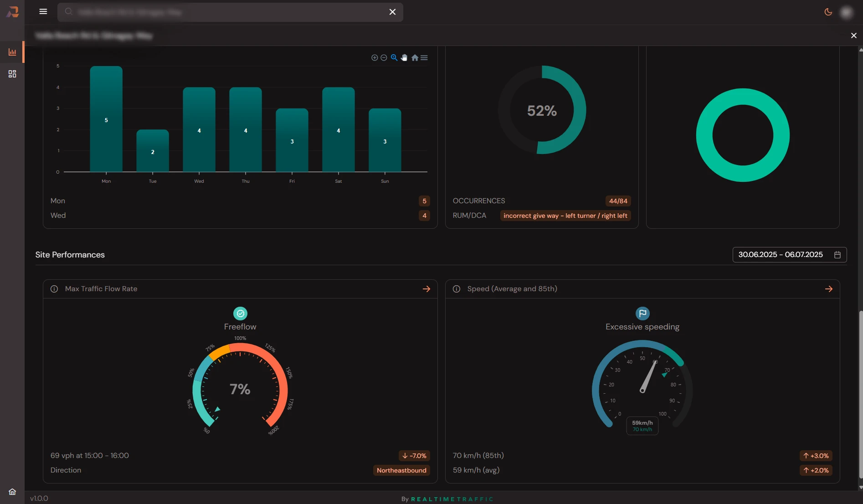Reset chart zoom with home icon
Image resolution: width=863 pixels, height=504 pixels.
415,58
